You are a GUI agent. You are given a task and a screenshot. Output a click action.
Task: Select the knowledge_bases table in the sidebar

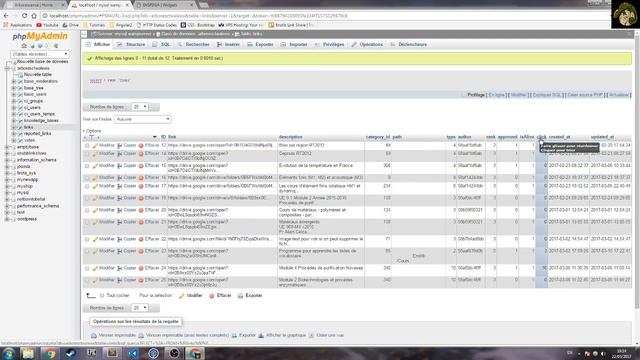(41, 121)
